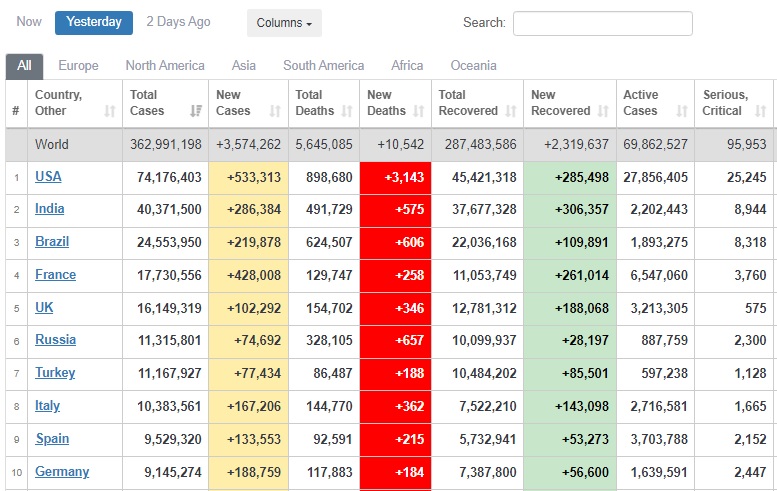Open the South America tab
The width and height of the screenshot is (777, 491).
pos(324,65)
